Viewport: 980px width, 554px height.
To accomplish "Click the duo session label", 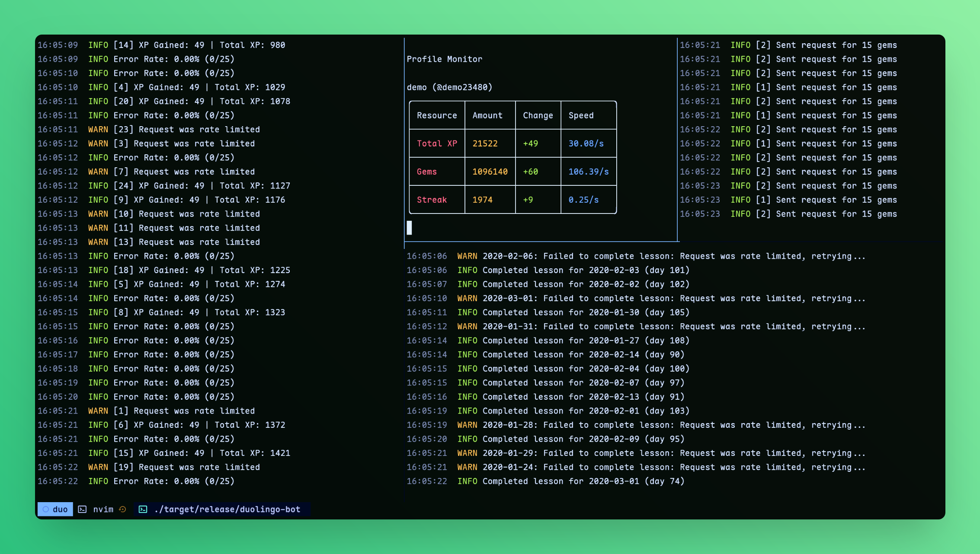I will (60, 509).
